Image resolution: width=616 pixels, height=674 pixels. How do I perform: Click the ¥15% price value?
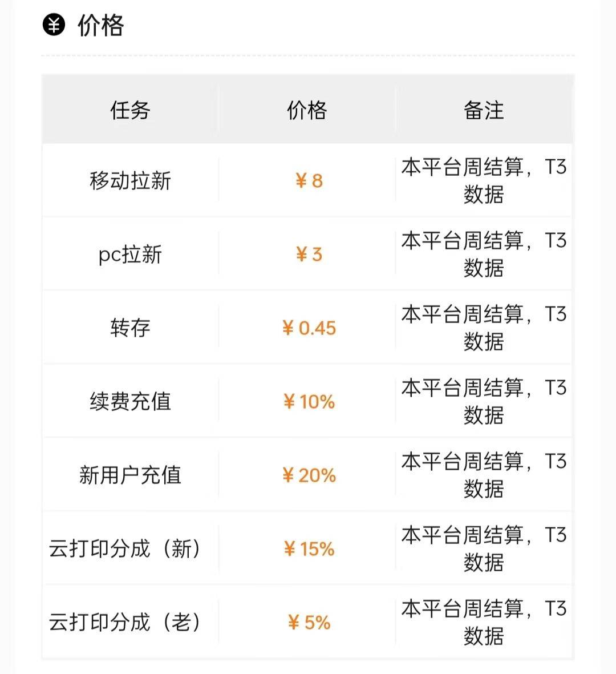pyautogui.click(x=309, y=549)
